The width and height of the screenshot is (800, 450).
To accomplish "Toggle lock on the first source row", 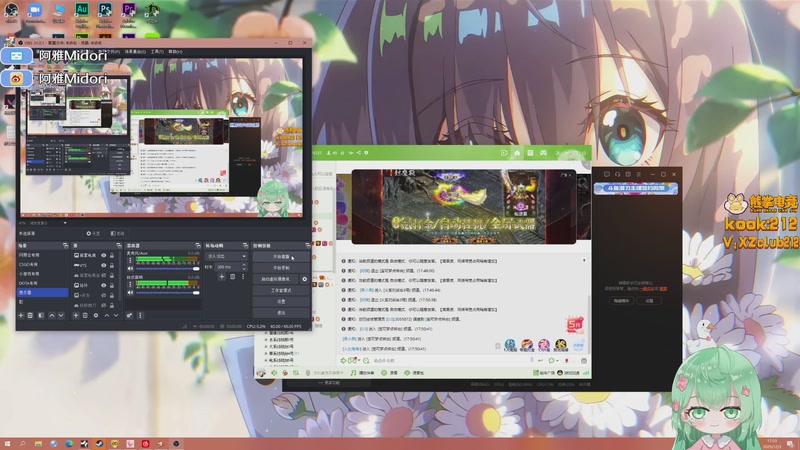I will click(112, 256).
